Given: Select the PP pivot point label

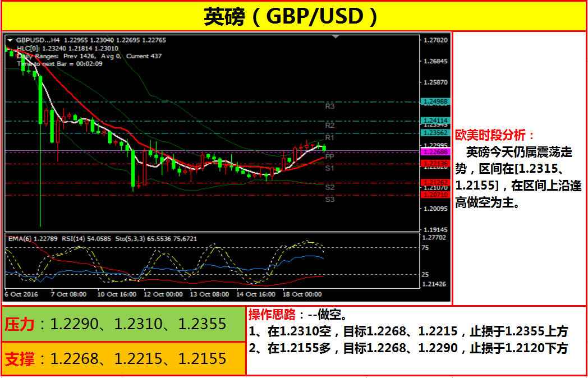Looking at the screenshot, I should click(x=329, y=156).
